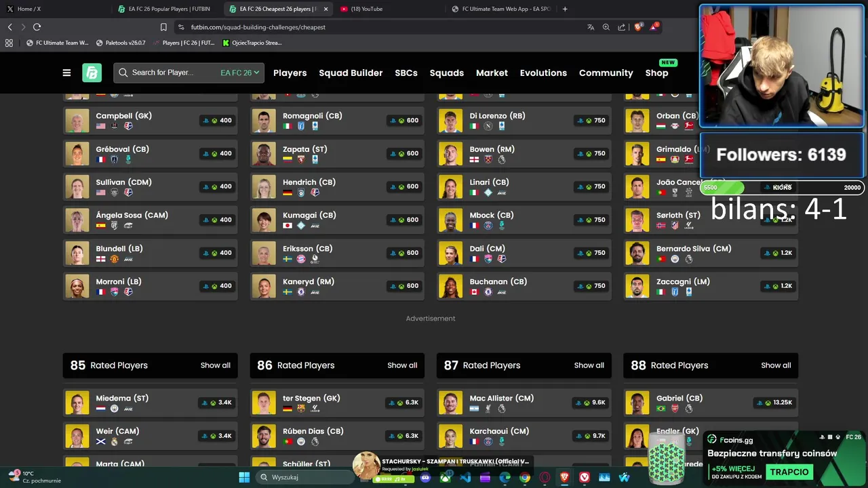868x488 pixels.
Task: Open the SBCs menu
Action: click(406, 73)
